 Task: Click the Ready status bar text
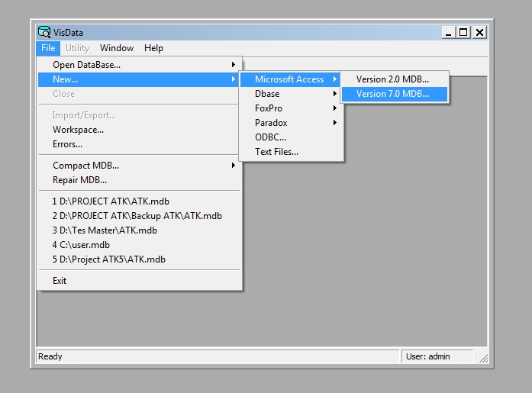pyautogui.click(x=50, y=356)
